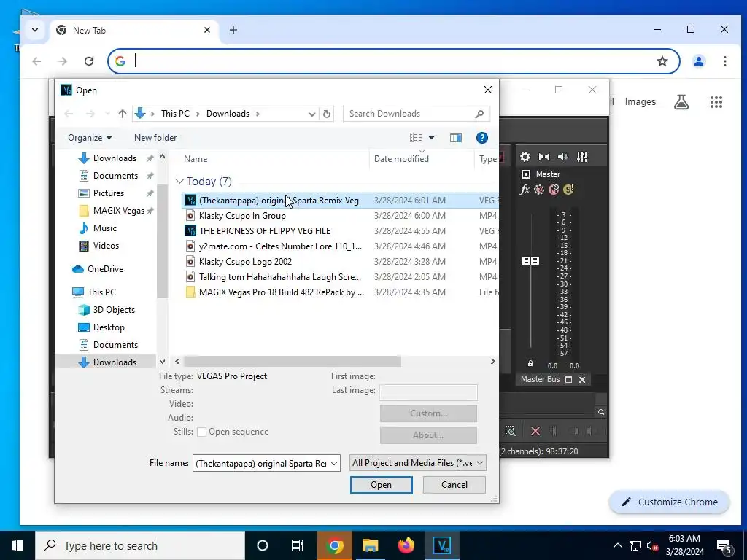Open Task View on taskbar
Image resolution: width=747 pixels, height=560 pixels.
click(x=298, y=545)
